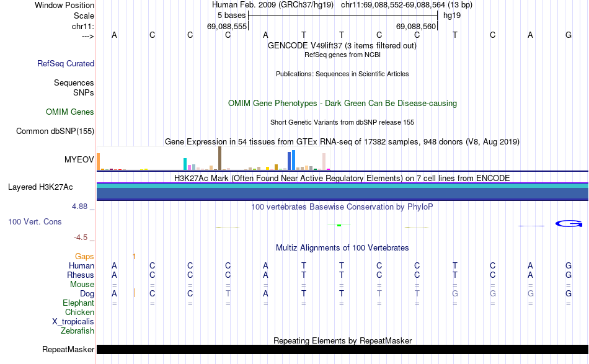Image resolution: width=589 pixels, height=364 pixels.
Task: Click the H3K27Ac Mark ENCODE track title
Action: click(x=342, y=178)
